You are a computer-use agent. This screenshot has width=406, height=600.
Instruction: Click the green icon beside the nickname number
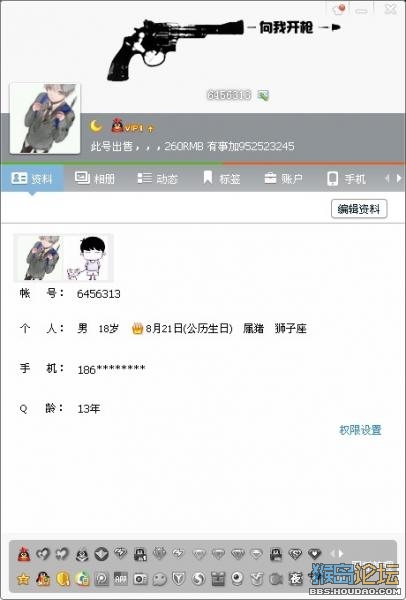(x=263, y=95)
